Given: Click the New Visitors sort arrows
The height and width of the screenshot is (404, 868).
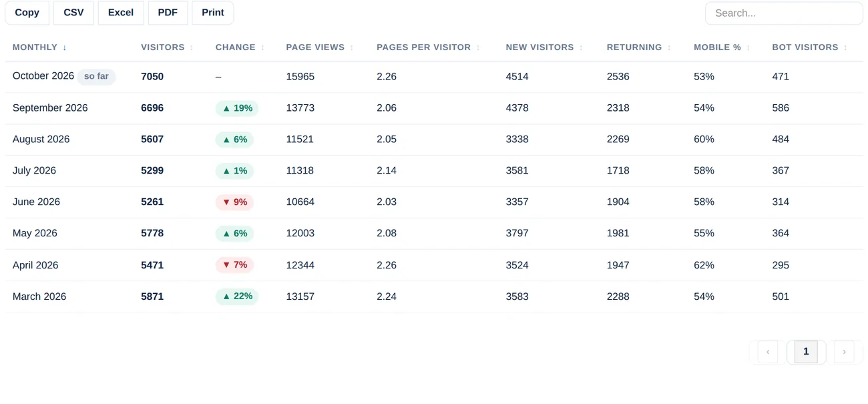Looking at the screenshot, I should (581, 47).
